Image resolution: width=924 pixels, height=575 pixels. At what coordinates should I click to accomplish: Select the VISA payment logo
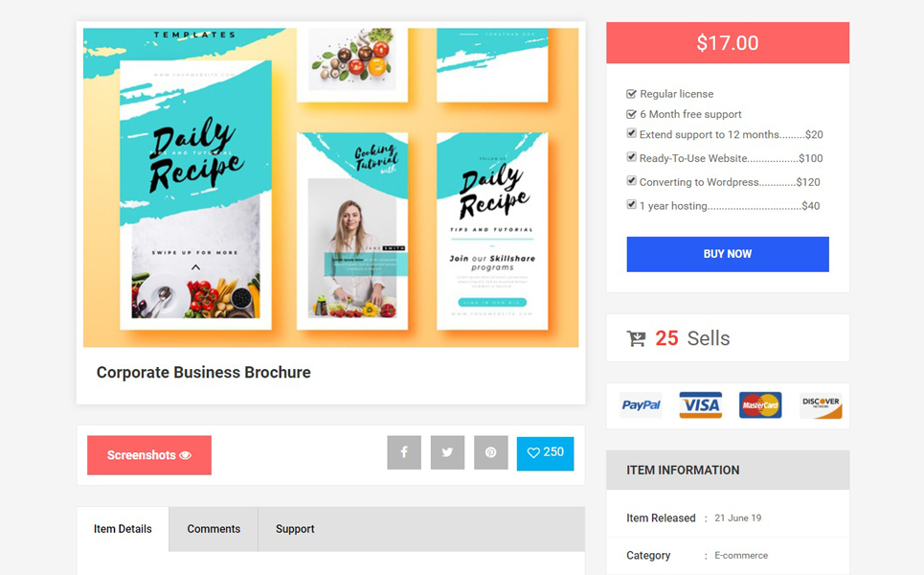point(701,405)
